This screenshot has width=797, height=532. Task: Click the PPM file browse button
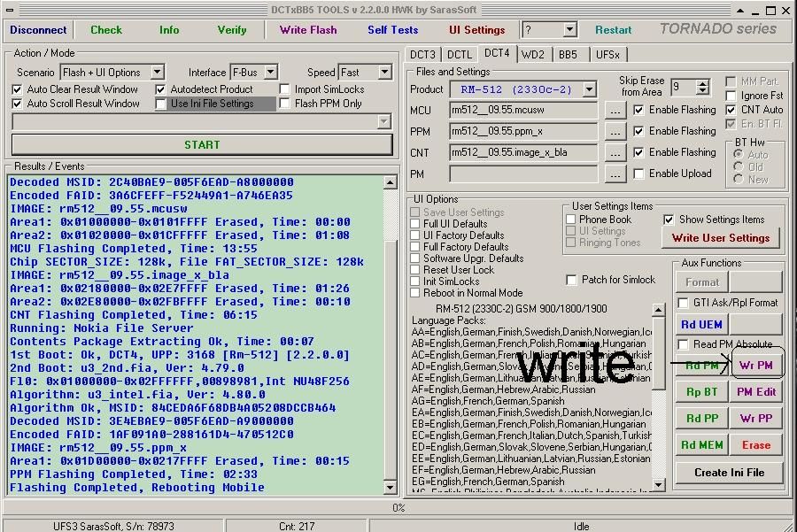click(x=615, y=132)
